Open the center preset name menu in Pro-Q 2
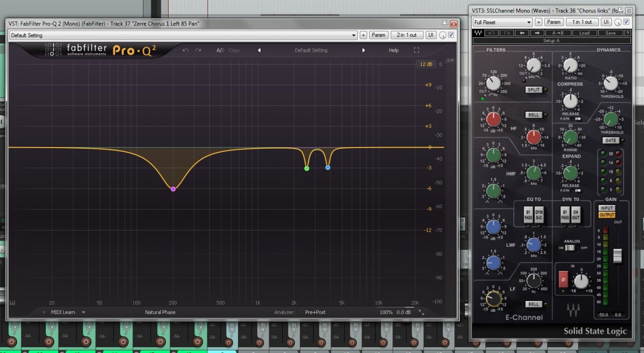Screen dimensions: 644x353 311,50
